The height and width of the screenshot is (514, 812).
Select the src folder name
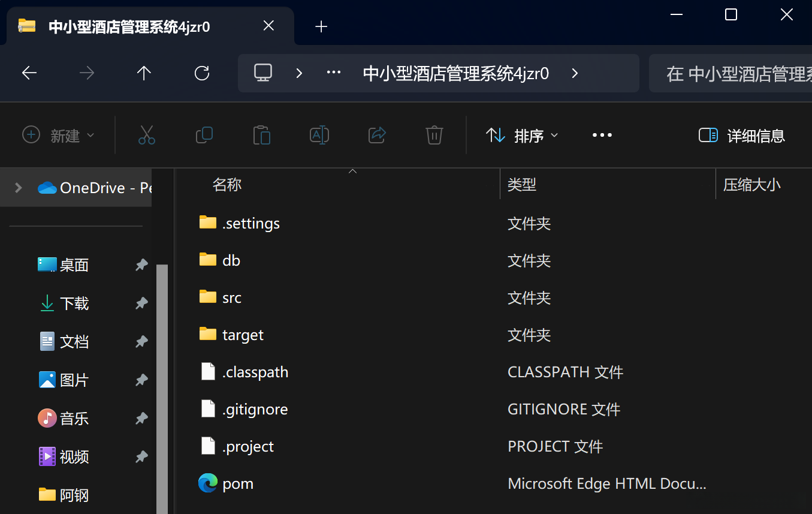click(x=232, y=298)
